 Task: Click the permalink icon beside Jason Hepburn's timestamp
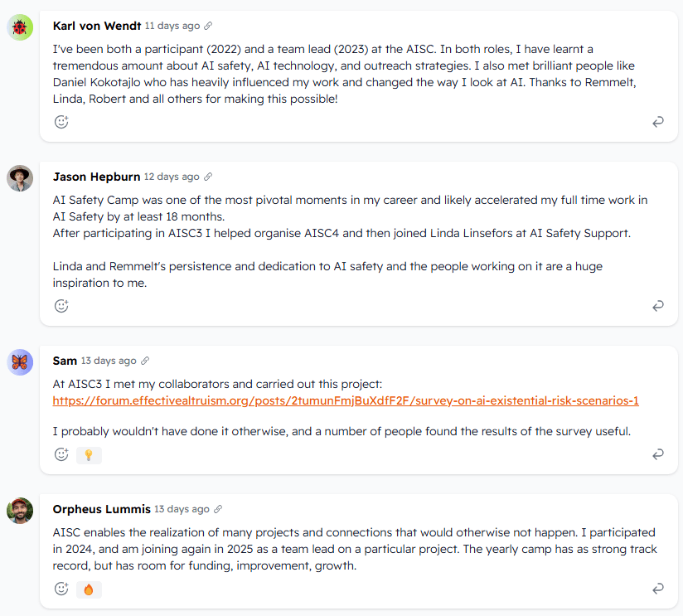tap(208, 177)
